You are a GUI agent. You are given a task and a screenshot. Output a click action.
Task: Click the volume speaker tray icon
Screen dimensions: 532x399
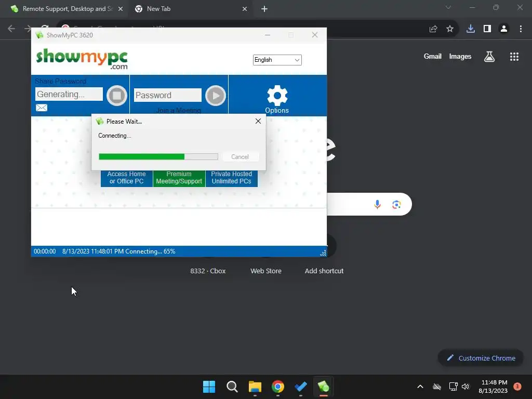(465, 387)
